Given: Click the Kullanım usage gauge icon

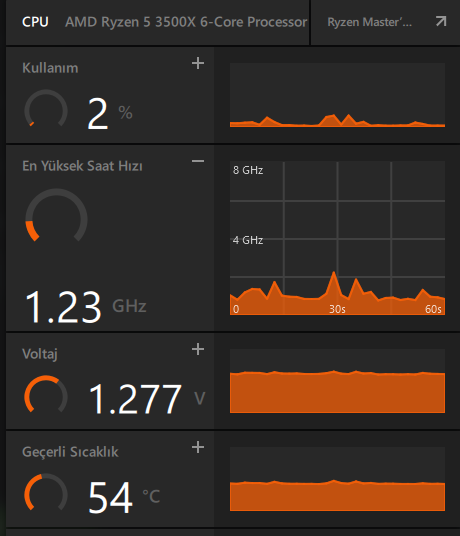Looking at the screenshot, I should click(x=46, y=109).
